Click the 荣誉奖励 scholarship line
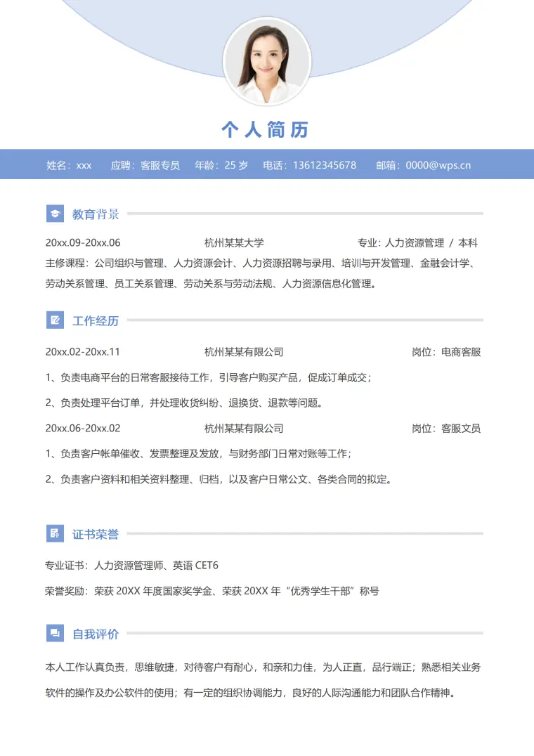Screen dimensions: 534x756 pos(212,591)
